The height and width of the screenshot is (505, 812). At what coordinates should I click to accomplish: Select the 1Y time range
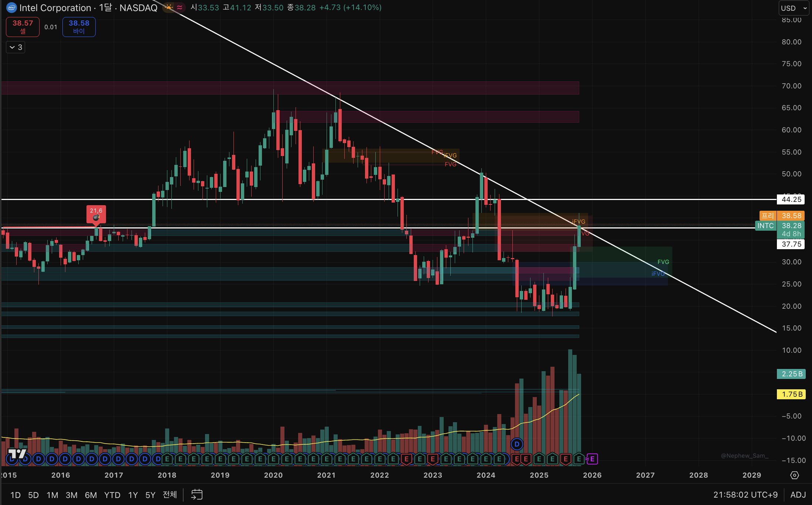[133, 495]
